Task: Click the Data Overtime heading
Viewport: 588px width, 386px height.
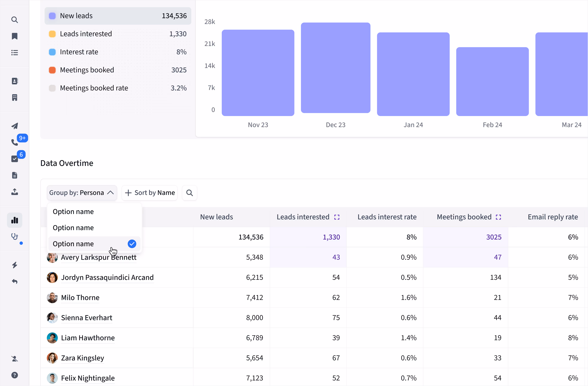Action: click(x=67, y=163)
